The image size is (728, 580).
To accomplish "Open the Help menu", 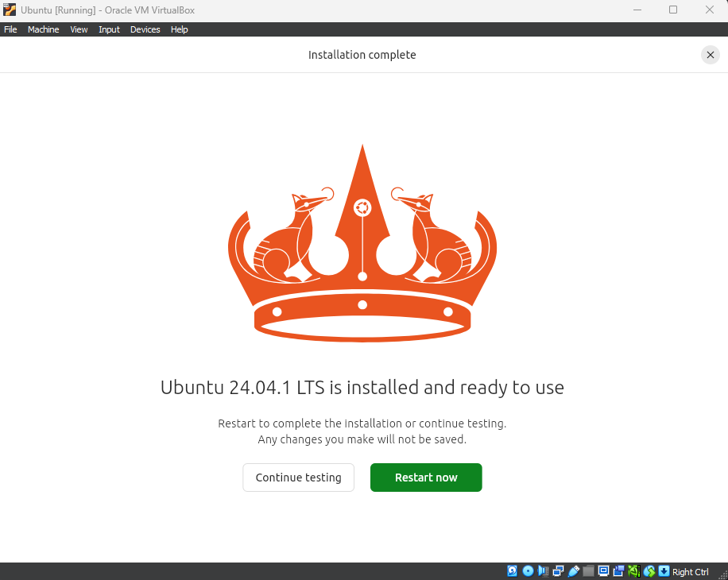I will (180, 29).
